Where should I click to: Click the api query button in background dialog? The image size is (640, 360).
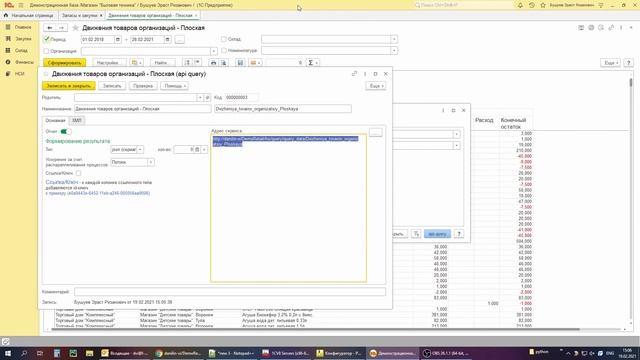437,234
